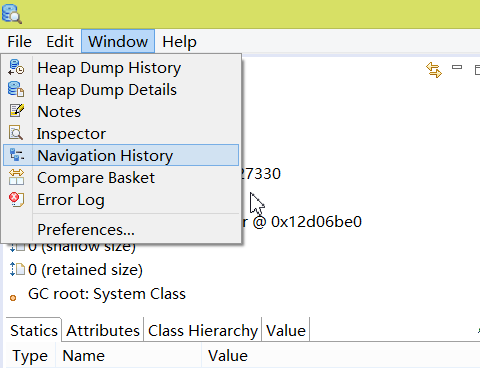Click the Inspector magnifier icon
This screenshot has height=368, width=480.
[x=16, y=133]
